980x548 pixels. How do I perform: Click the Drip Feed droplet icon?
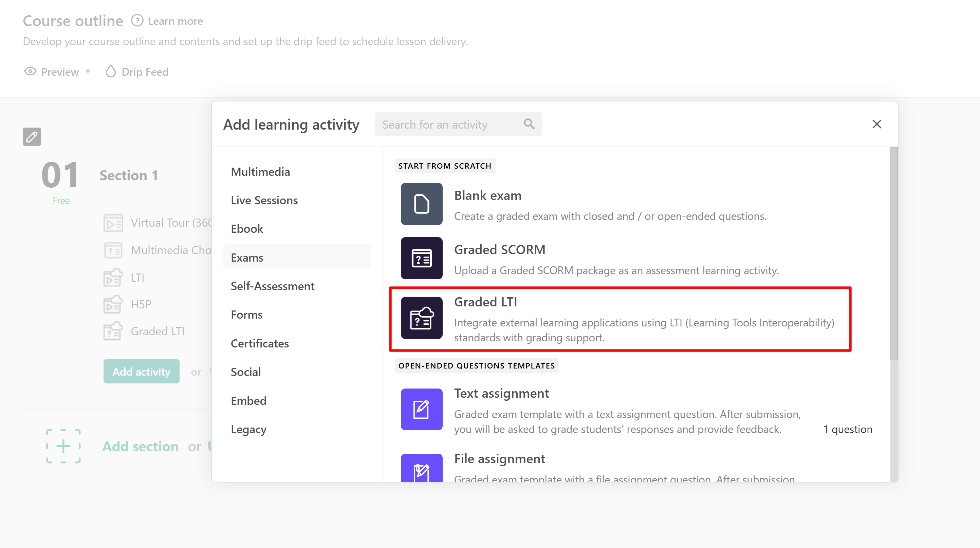pyautogui.click(x=110, y=72)
